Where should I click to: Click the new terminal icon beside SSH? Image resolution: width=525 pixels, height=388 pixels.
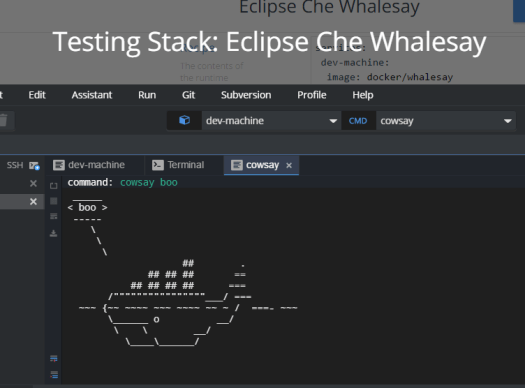pos(34,165)
